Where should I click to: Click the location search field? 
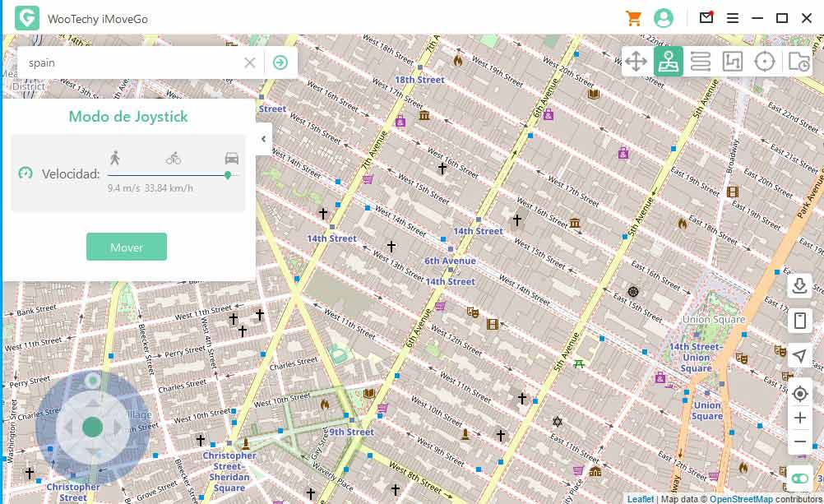coord(132,62)
